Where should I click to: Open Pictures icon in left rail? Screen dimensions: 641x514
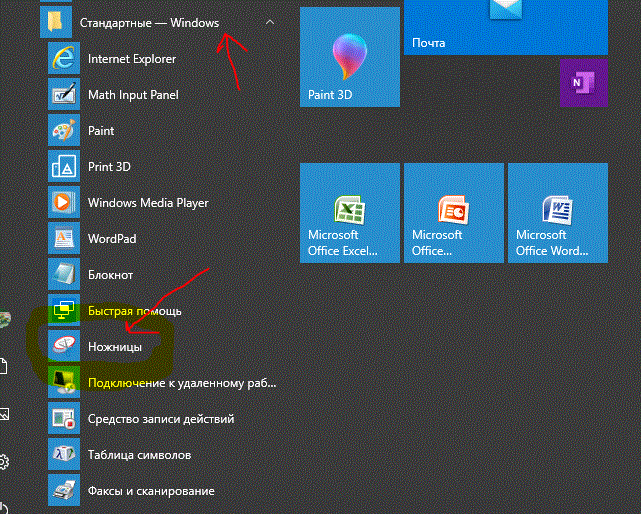[4, 414]
